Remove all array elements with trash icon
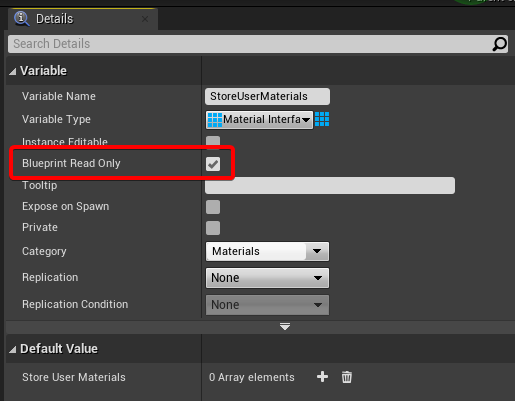This screenshot has width=515, height=401. (347, 377)
